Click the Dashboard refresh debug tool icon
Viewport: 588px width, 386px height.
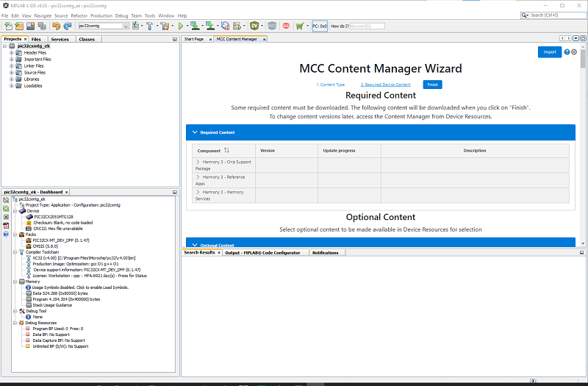click(6, 208)
